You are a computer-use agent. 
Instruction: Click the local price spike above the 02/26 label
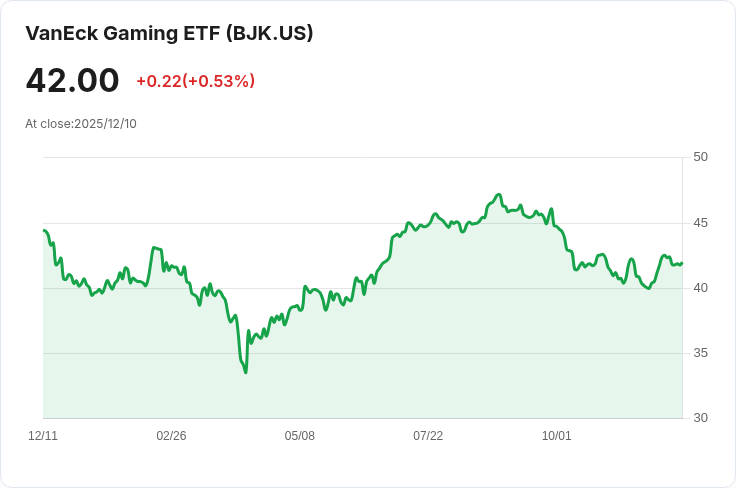[x=154, y=247]
